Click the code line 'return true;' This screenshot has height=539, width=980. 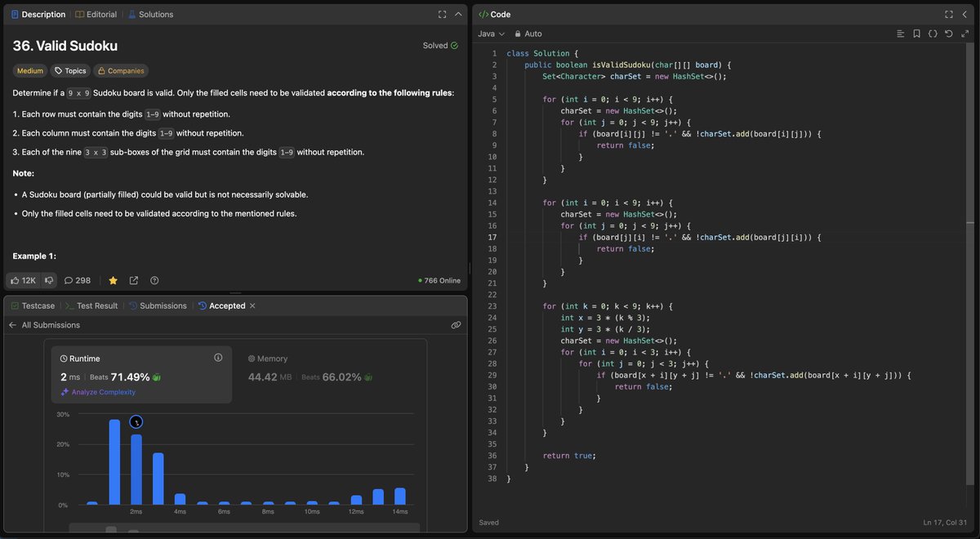click(x=569, y=455)
